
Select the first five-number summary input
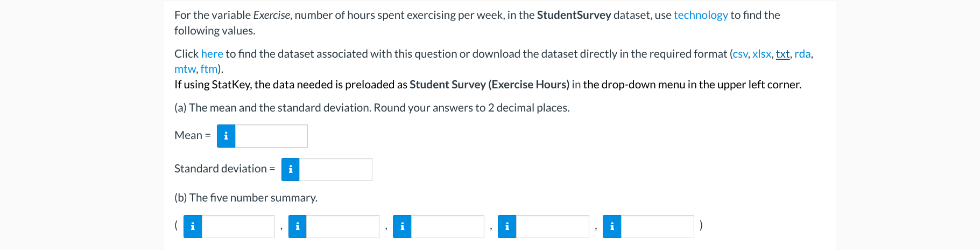(238, 226)
